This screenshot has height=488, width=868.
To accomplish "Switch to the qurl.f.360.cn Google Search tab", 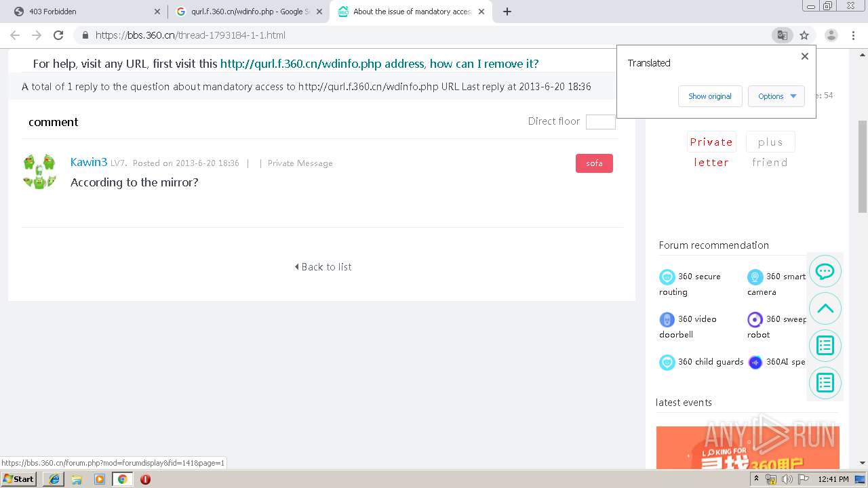I will (x=248, y=12).
